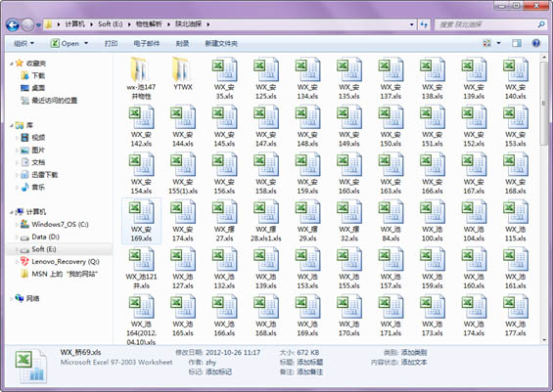553x392 pixels.
Task: Expand the 网络 network node
Action: 12,299
